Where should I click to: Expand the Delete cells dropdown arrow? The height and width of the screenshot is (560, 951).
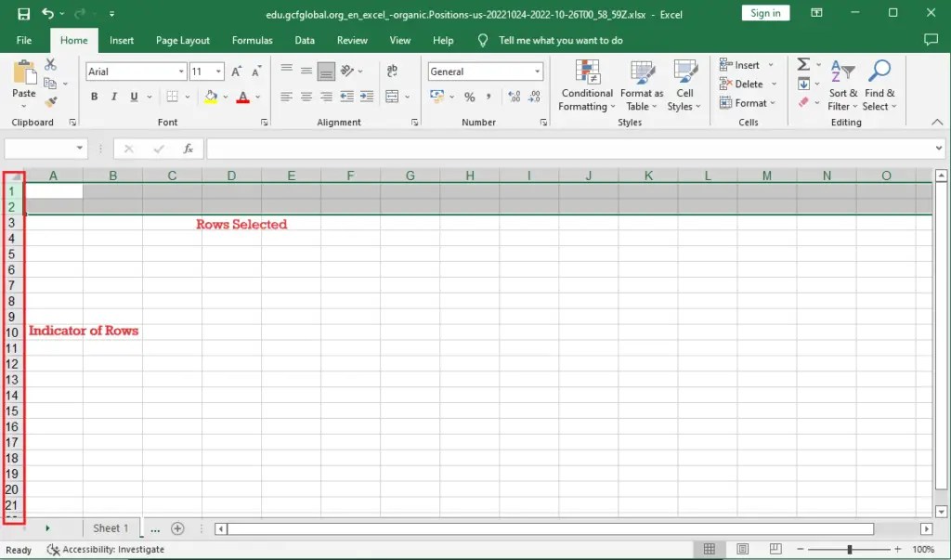[x=774, y=84]
